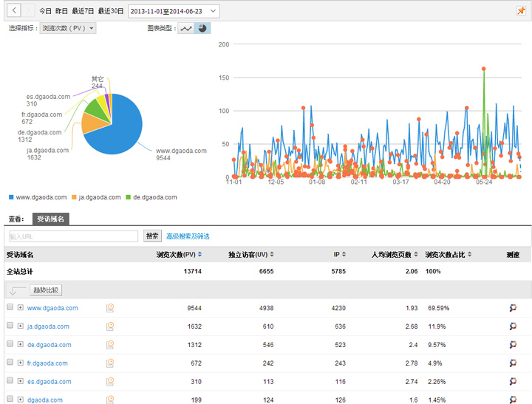Open visitor detail icon beside ja.dgaoda.com
The height and width of the screenshot is (404, 532).
(x=110, y=326)
